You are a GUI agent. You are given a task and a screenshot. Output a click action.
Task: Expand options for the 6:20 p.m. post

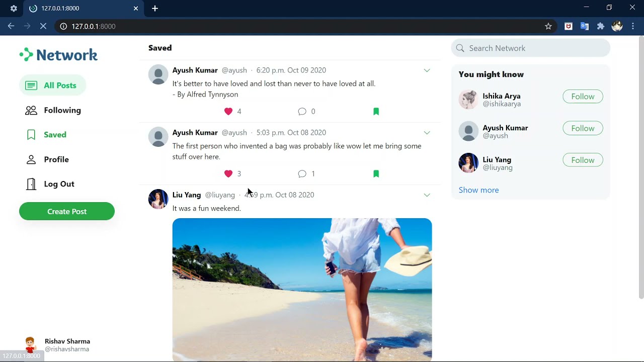point(427,70)
